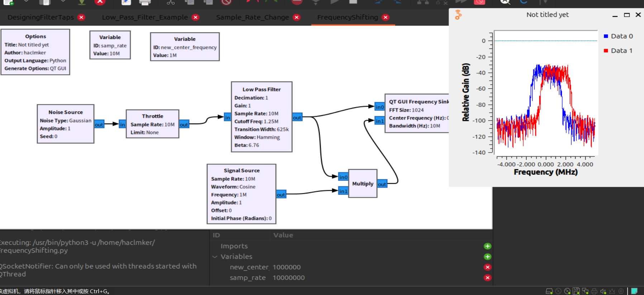Screen dimensions: 644x295
Task: Add a new import with green plus
Action: (487, 246)
